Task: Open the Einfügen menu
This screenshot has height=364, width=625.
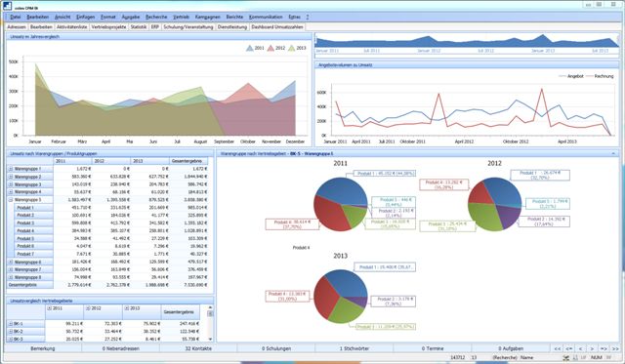Action: [85, 18]
